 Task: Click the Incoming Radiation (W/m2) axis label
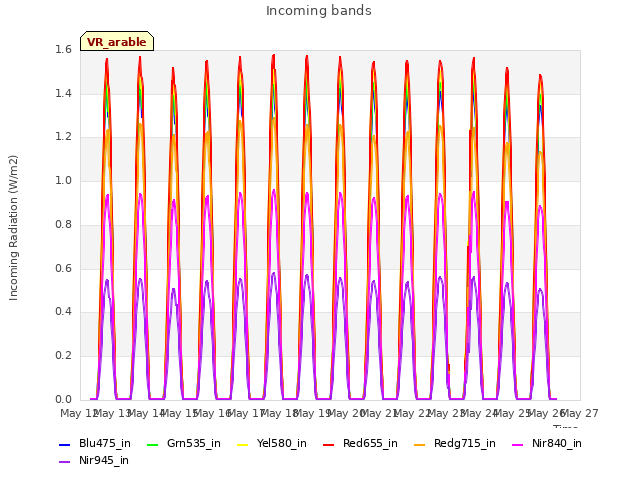click(13, 228)
